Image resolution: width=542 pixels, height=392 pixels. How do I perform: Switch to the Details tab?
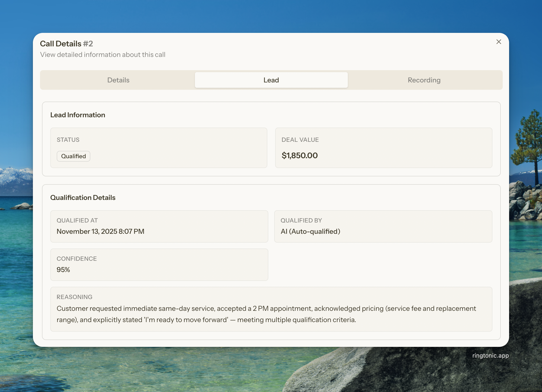click(118, 80)
